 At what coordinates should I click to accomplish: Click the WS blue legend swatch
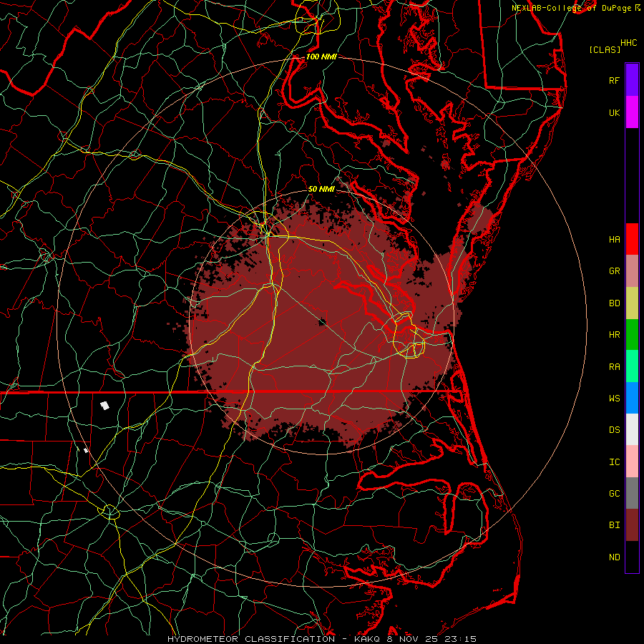tap(632, 398)
